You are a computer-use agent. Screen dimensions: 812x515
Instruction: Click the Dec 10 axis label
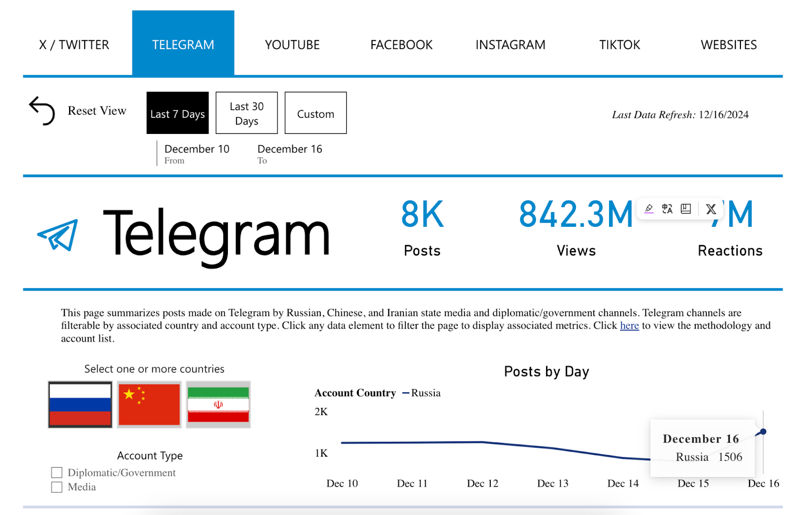click(342, 484)
